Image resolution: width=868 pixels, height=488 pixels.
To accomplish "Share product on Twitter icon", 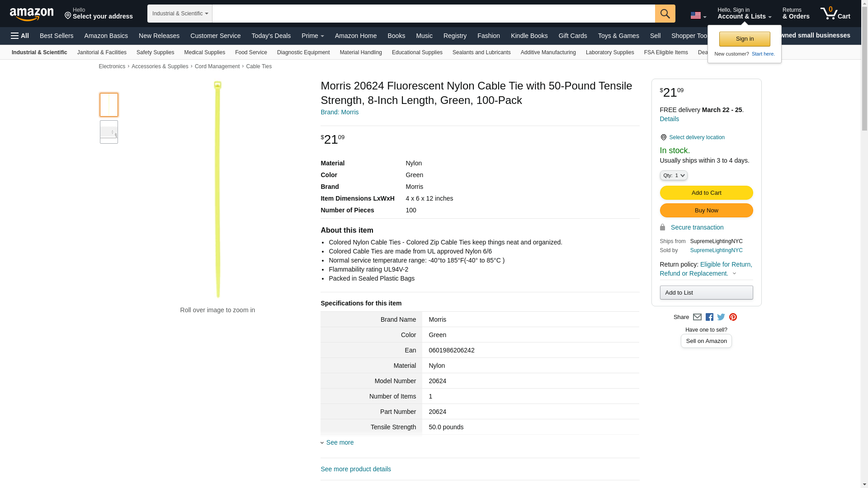I will [x=721, y=317].
